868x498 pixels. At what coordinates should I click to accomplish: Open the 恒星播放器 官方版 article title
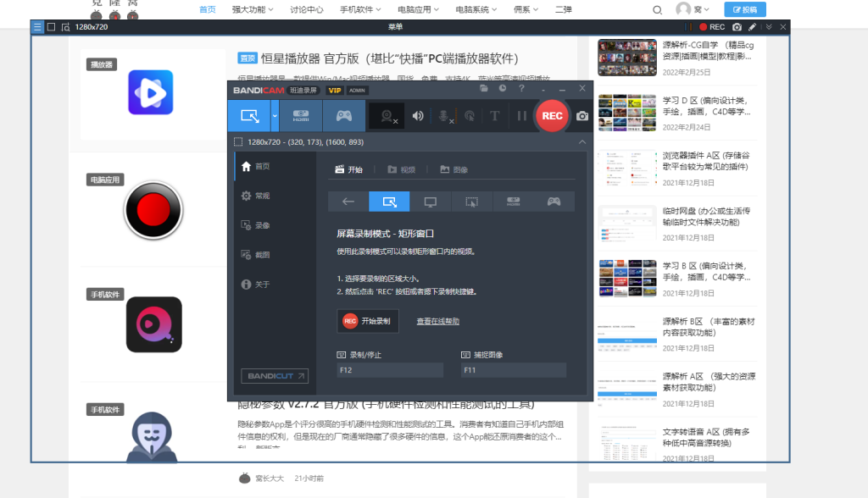tap(390, 58)
